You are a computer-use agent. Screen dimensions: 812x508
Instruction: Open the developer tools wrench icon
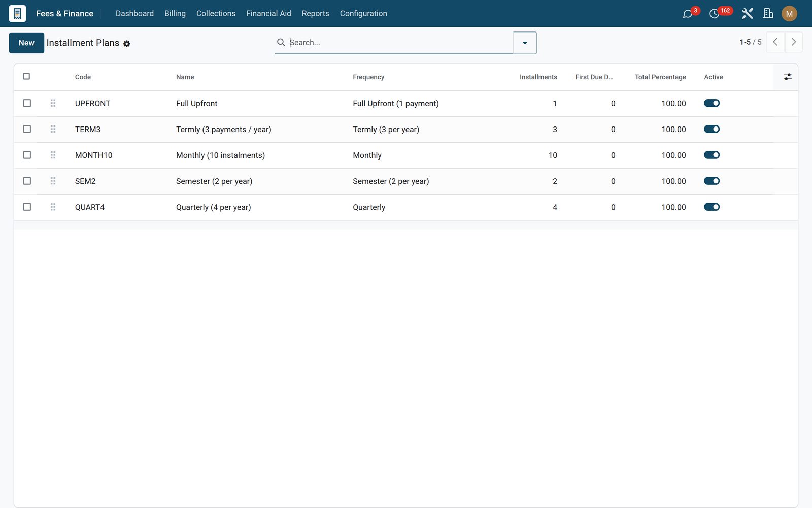point(747,14)
